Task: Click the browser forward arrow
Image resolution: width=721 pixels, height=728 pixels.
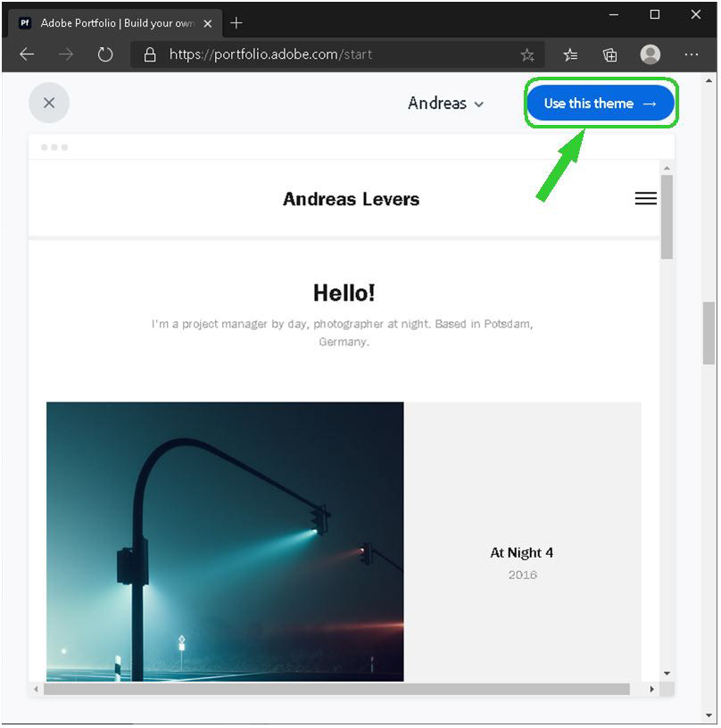Action: (66, 54)
